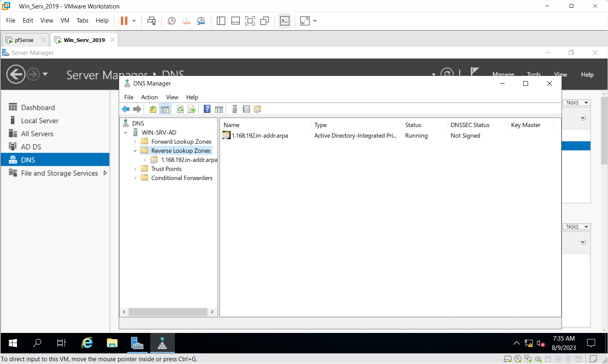Expand the Conditional Forwarders node
The height and width of the screenshot is (364, 608).
click(x=135, y=178)
